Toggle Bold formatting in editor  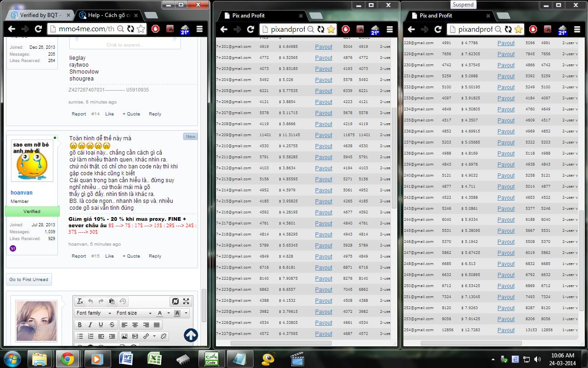pos(79,325)
